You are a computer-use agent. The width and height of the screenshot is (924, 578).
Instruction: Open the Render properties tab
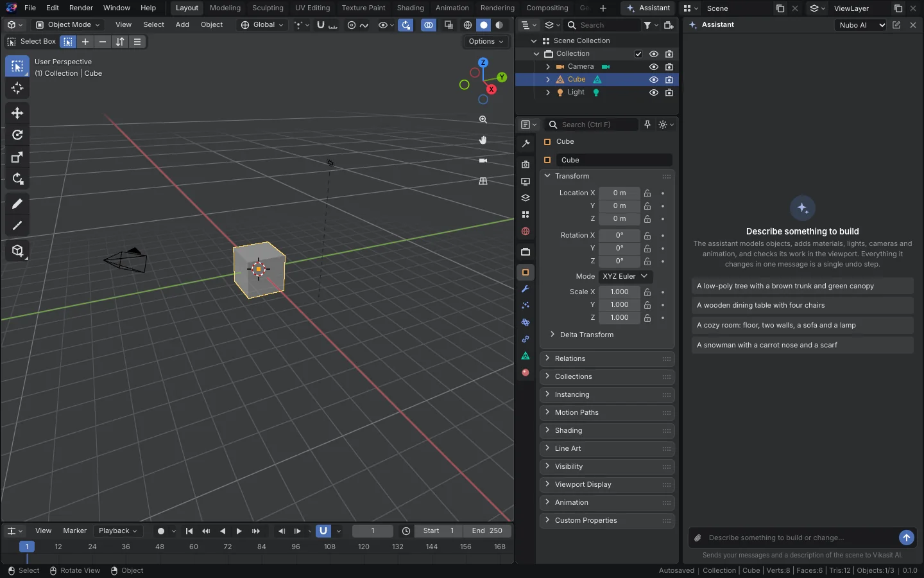pyautogui.click(x=526, y=165)
